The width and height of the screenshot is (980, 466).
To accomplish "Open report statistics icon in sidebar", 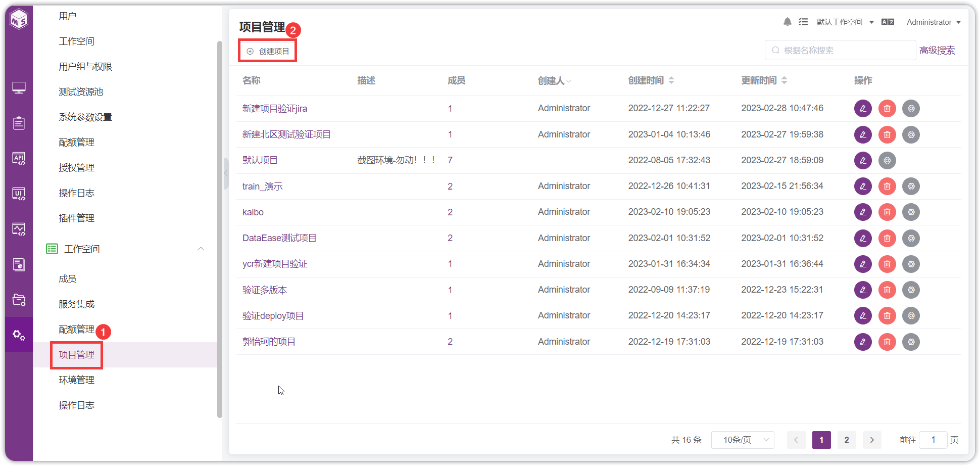I will [19, 264].
